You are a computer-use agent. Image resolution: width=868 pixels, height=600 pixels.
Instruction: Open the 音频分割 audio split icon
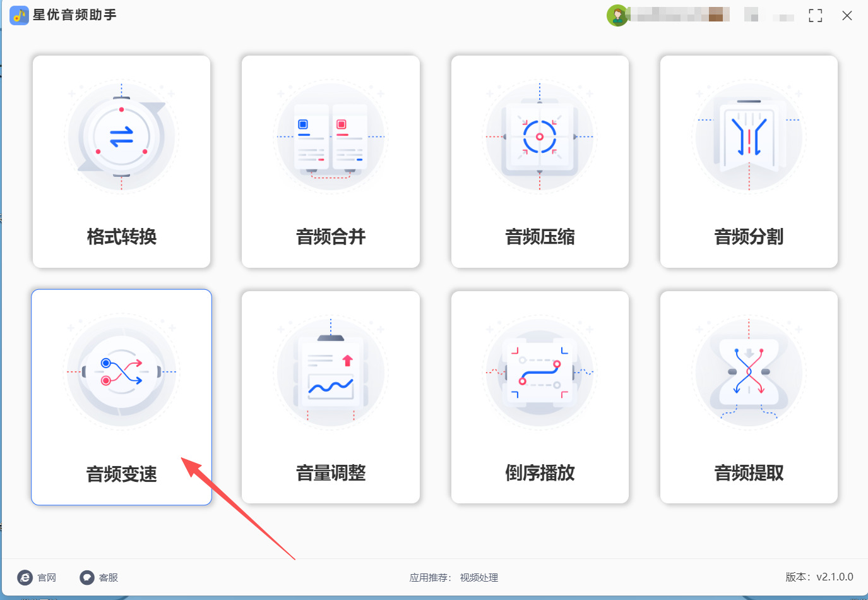(749, 136)
